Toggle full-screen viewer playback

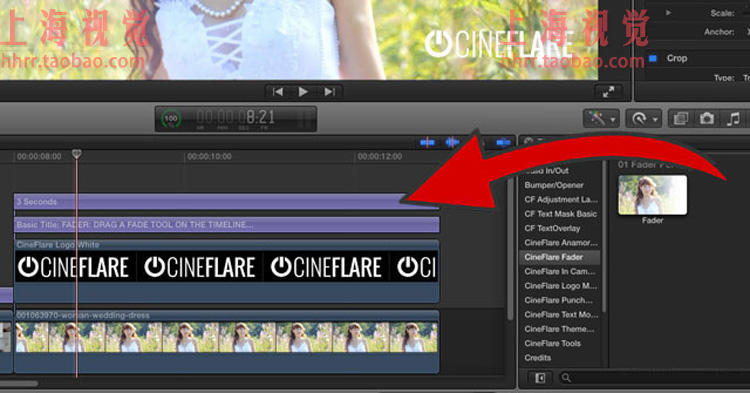tap(608, 92)
